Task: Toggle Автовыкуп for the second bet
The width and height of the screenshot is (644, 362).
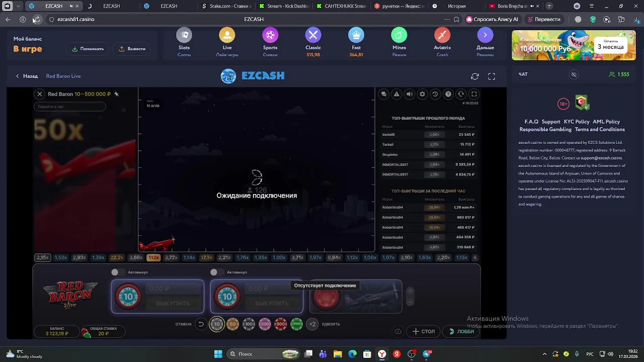Action: [217, 272]
